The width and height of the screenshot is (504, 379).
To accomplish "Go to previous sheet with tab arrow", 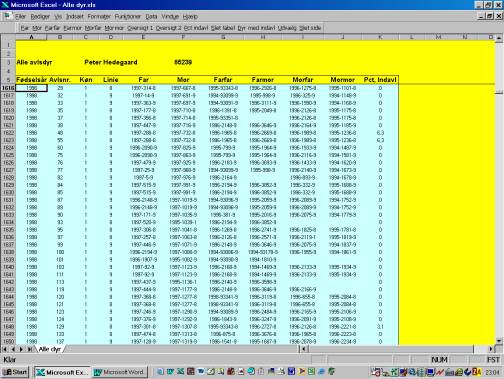I will pyautogui.click(x=13, y=349).
